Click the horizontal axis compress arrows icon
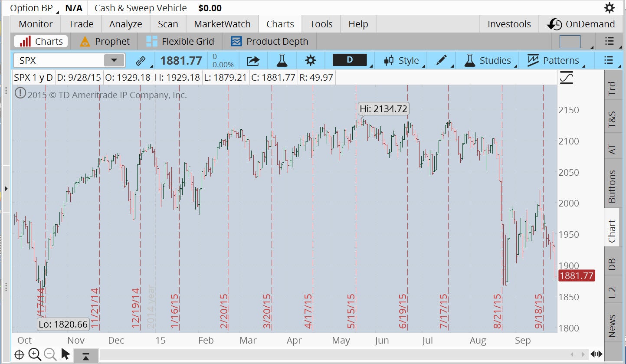This screenshot has width=626, height=364. pyautogui.click(x=597, y=354)
